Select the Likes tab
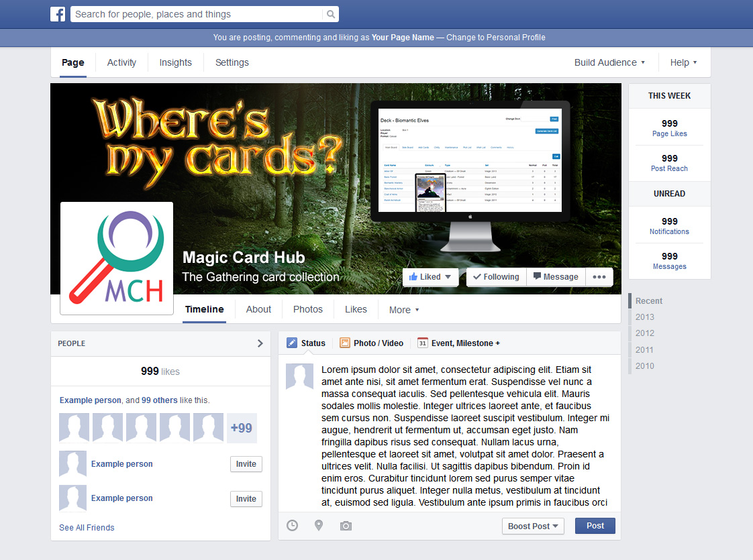Image resolution: width=753 pixels, height=560 pixels. click(x=356, y=310)
